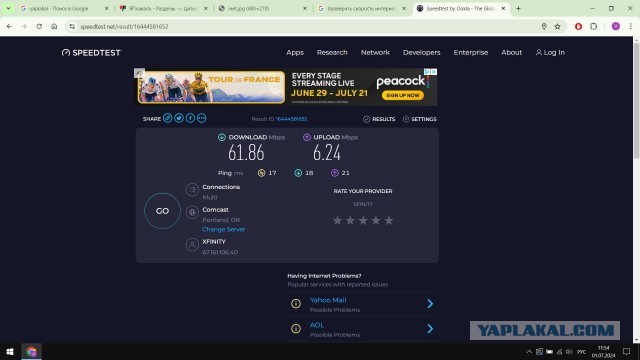Open the browser home page

(54, 27)
